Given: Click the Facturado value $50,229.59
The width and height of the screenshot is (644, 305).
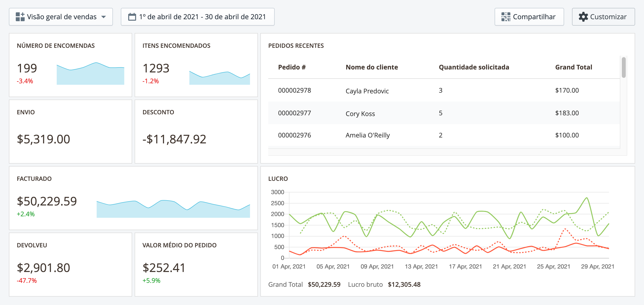Looking at the screenshot, I should point(47,201).
